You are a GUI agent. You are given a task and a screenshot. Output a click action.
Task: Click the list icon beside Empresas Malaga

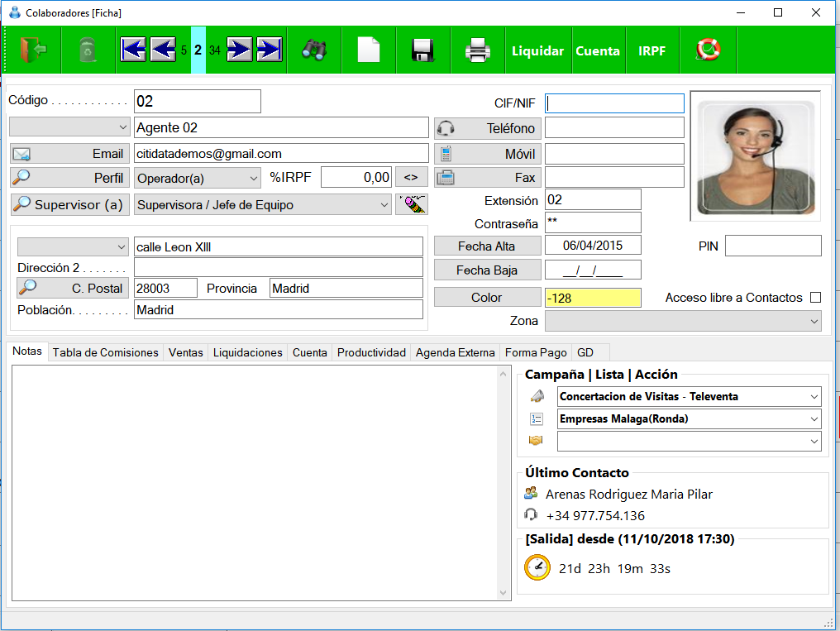pyautogui.click(x=537, y=419)
